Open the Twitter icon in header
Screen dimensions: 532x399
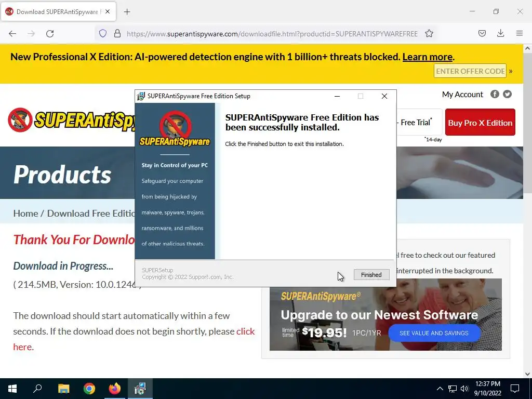[x=507, y=94]
